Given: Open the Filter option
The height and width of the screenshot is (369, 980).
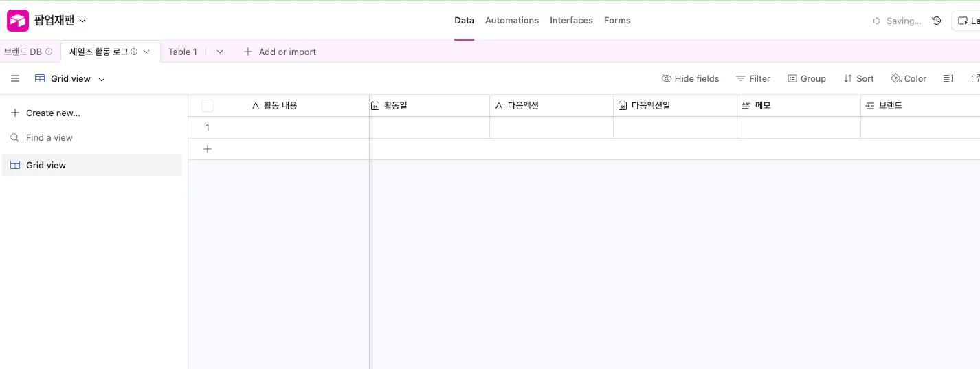Looking at the screenshot, I should [753, 78].
